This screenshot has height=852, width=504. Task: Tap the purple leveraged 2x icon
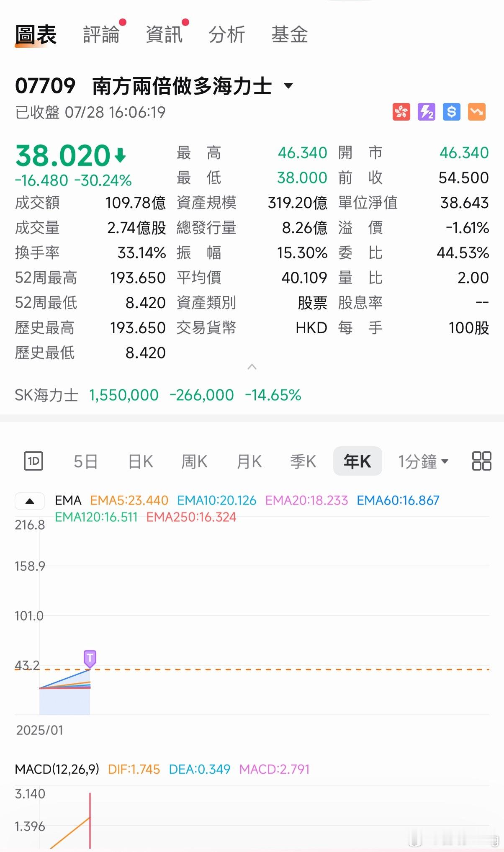[426, 112]
